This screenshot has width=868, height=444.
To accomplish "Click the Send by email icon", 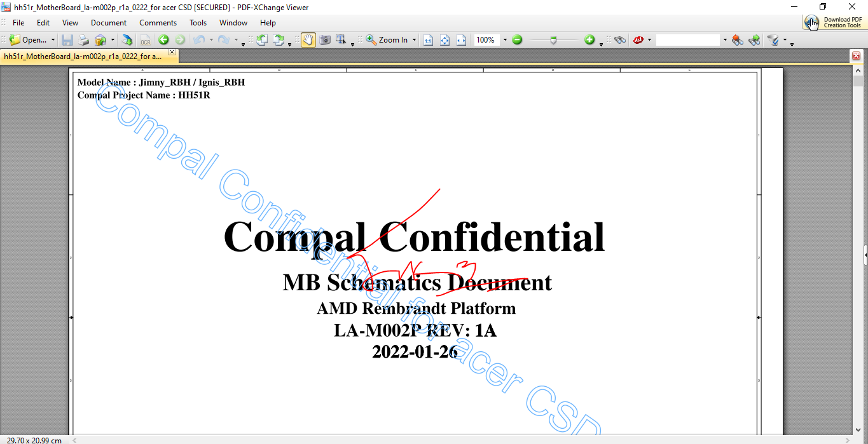I will pos(100,40).
